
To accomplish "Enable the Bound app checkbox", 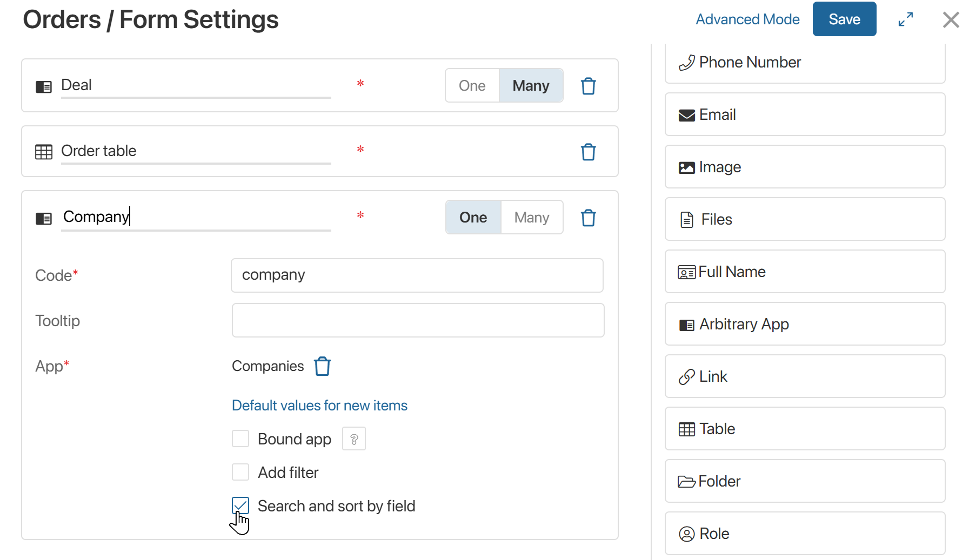I will [x=240, y=438].
